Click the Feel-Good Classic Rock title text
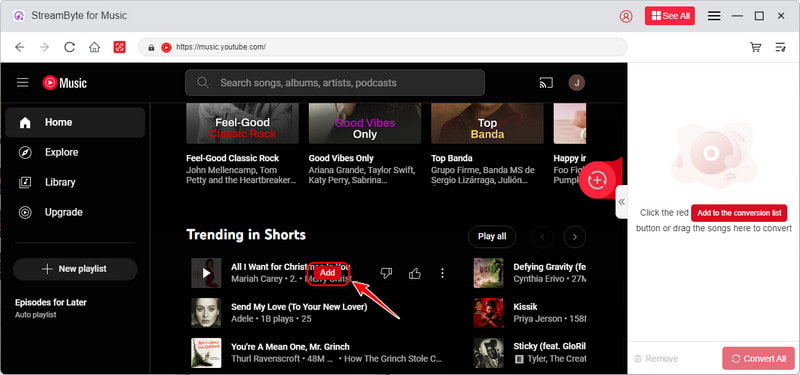The image size is (800, 375). pos(233,158)
